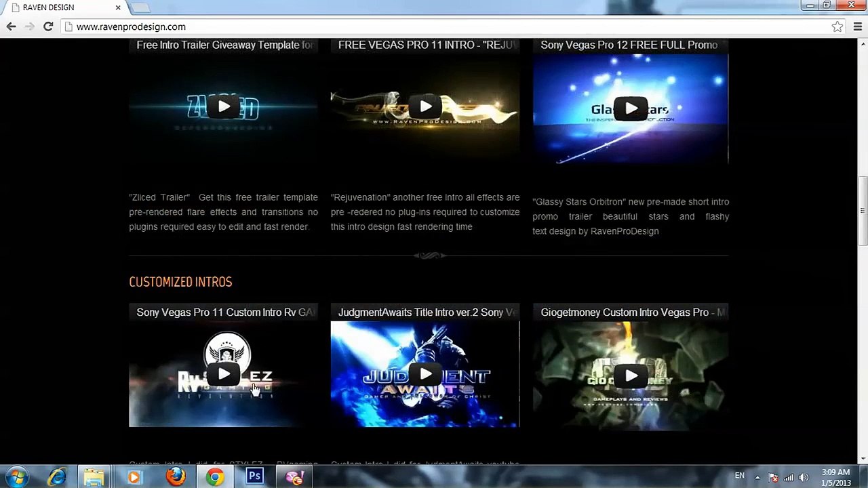Open a new browser tab
The image size is (868, 488).
click(x=140, y=7)
